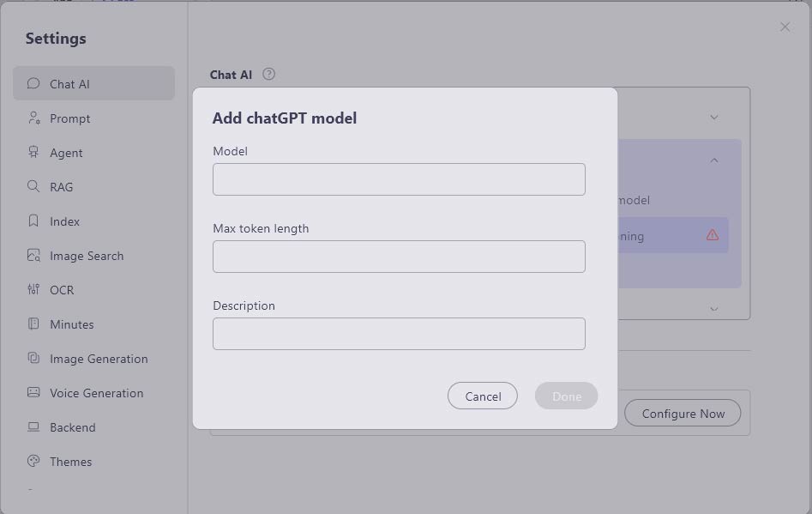Open the Chat AI settings tab
This screenshot has height=514, width=812.
pos(93,83)
